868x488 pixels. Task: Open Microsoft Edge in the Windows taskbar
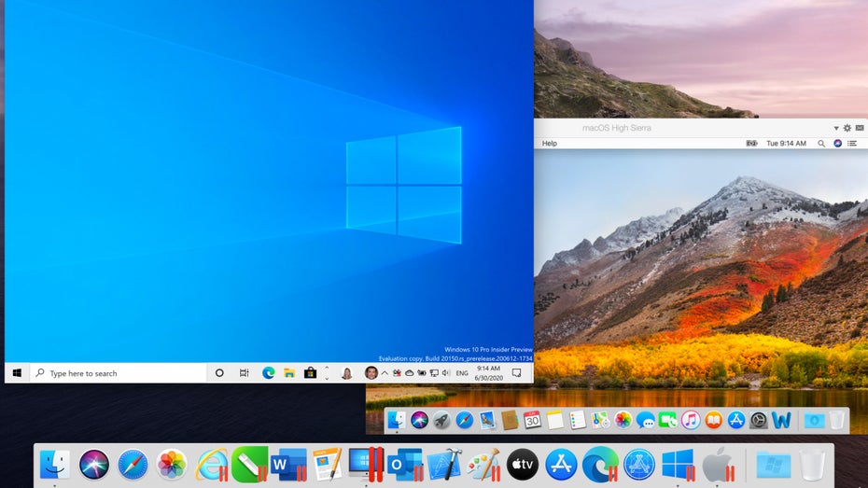click(x=269, y=373)
